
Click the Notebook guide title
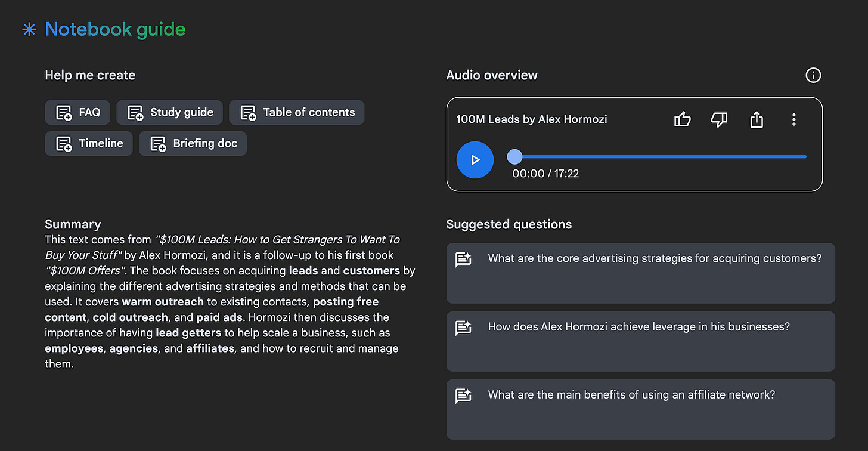115,29
